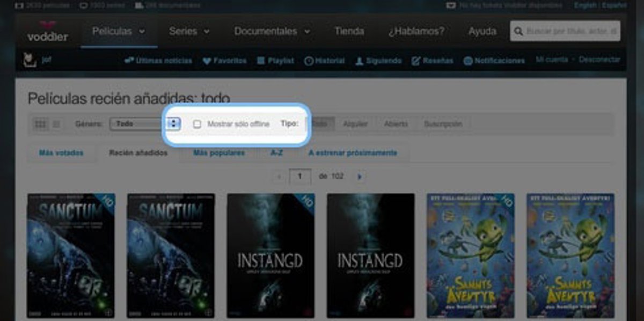Open the Tienda page
This screenshot has height=321, width=644.
tap(349, 31)
